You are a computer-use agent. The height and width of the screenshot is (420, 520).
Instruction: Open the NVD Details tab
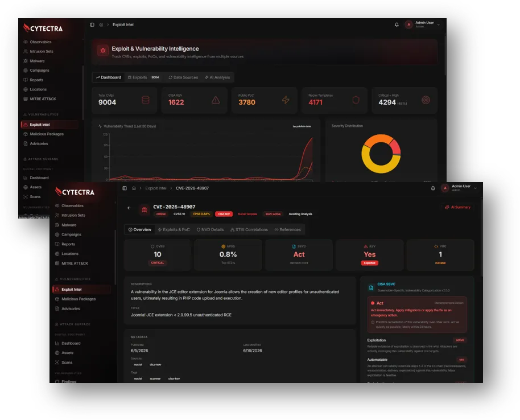click(x=211, y=229)
